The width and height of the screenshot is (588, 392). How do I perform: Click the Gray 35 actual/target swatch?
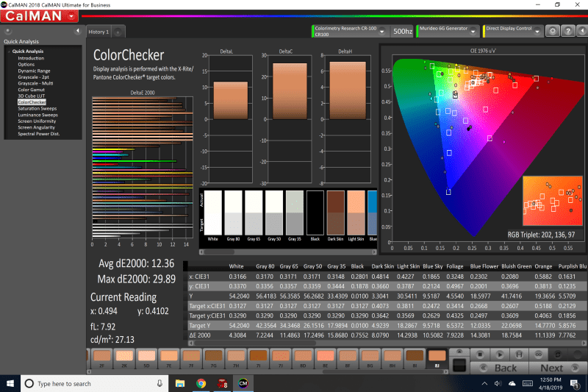(295, 213)
